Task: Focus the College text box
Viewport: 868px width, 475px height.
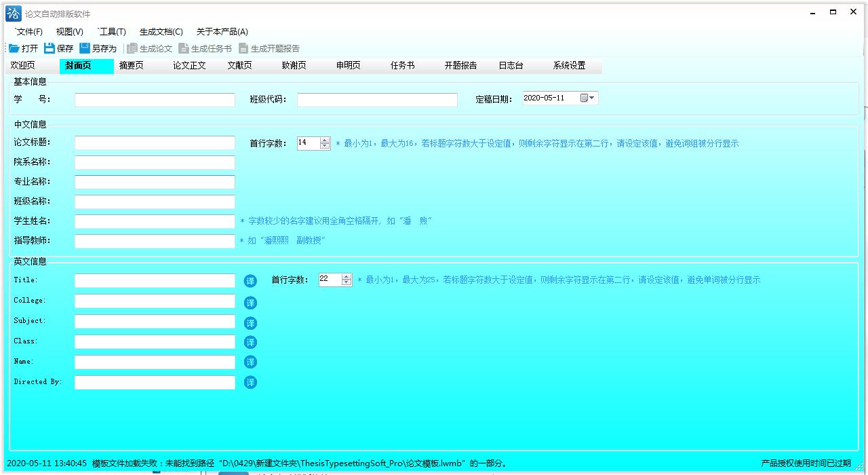Action: 155,301
